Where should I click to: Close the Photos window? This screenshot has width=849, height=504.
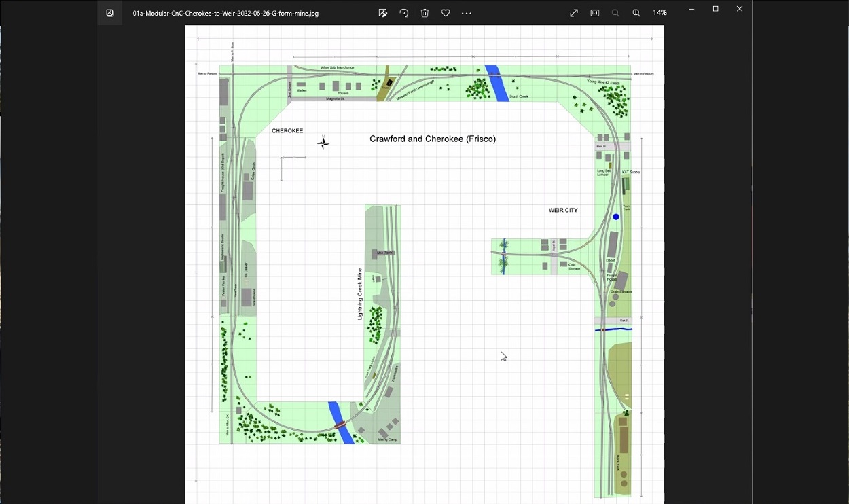740,9
